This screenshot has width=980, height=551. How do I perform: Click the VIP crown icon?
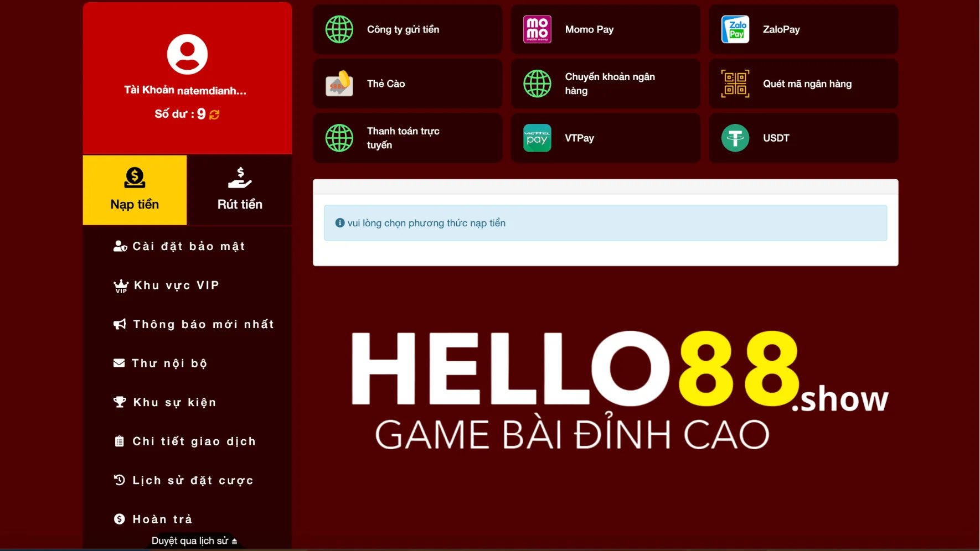pos(121,285)
